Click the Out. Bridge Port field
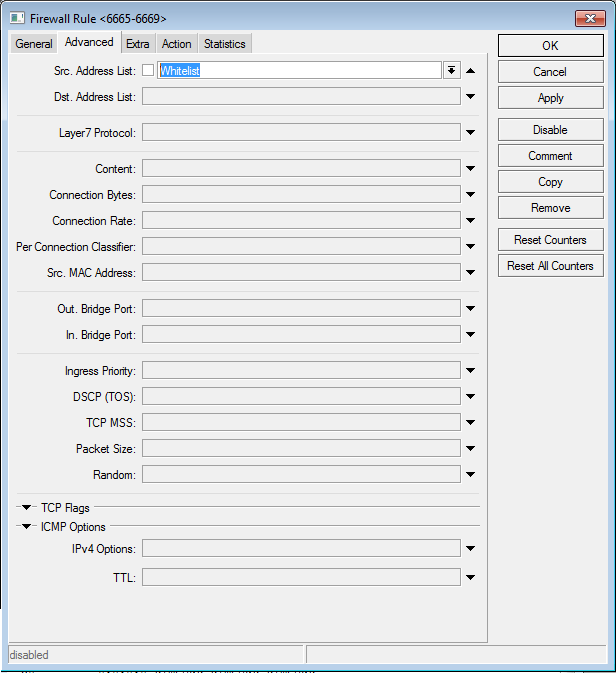Image resolution: width=616 pixels, height=673 pixels. point(301,309)
